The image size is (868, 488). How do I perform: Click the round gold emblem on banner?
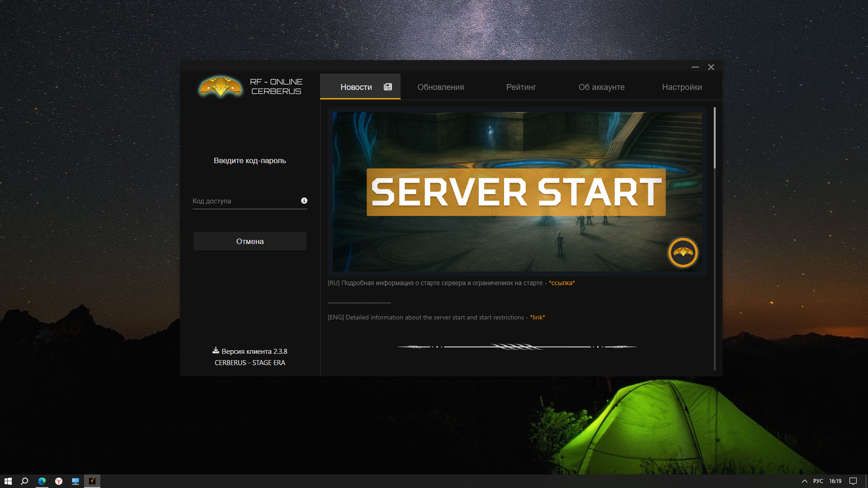(x=683, y=252)
